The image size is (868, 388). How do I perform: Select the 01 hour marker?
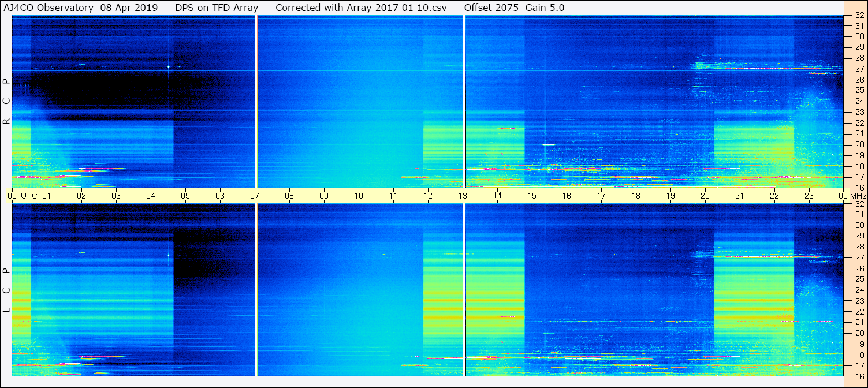tap(47, 196)
